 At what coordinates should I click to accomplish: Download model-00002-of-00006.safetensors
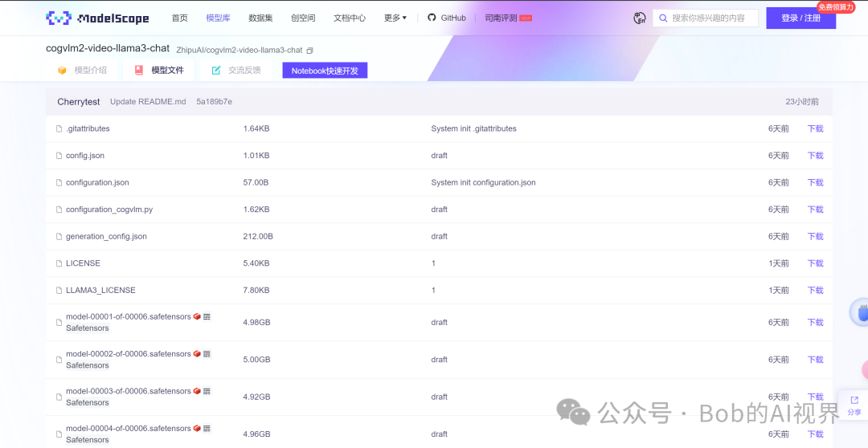pos(815,360)
